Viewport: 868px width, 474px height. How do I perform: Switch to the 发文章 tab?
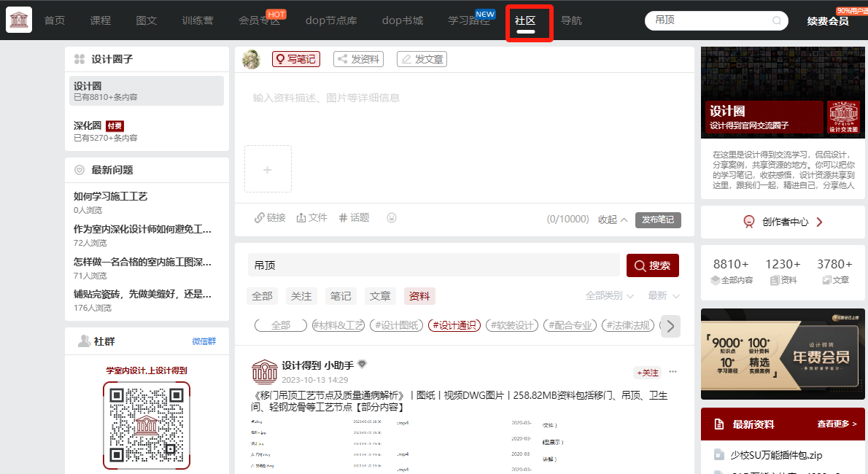422,59
